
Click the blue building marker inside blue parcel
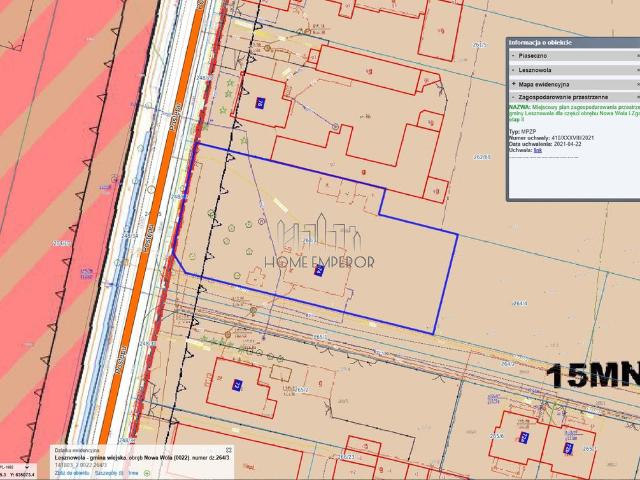[319, 269]
